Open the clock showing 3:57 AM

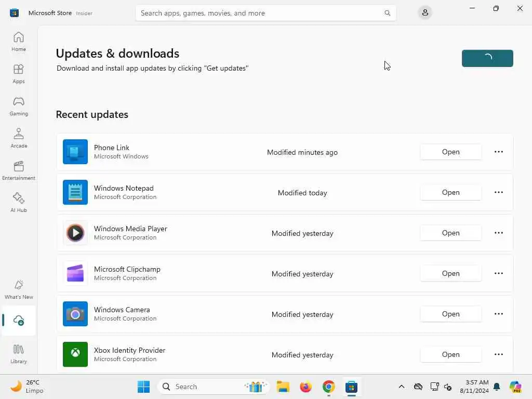pos(474,387)
